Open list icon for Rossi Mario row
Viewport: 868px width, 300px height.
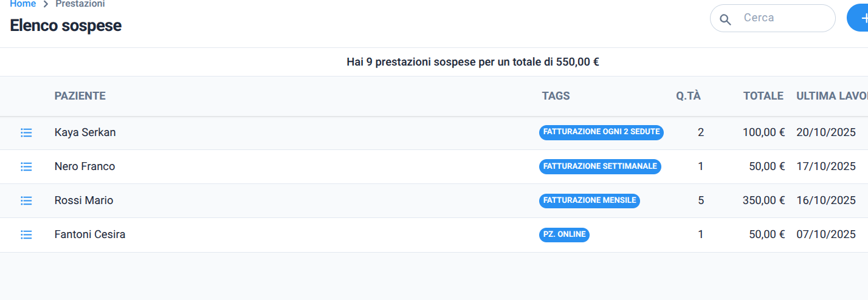[26, 200]
